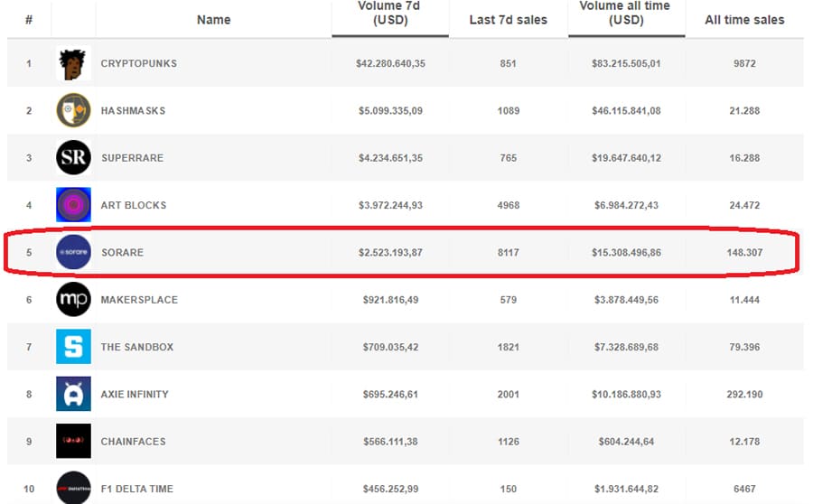Click the MakersPlace mp logo

[73, 299]
